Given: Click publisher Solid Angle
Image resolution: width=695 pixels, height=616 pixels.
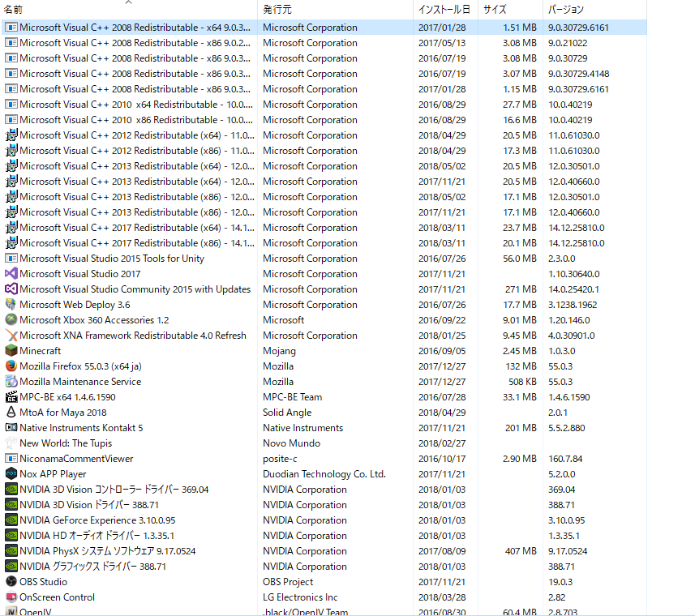Looking at the screenshot, I should click(287, 413).
